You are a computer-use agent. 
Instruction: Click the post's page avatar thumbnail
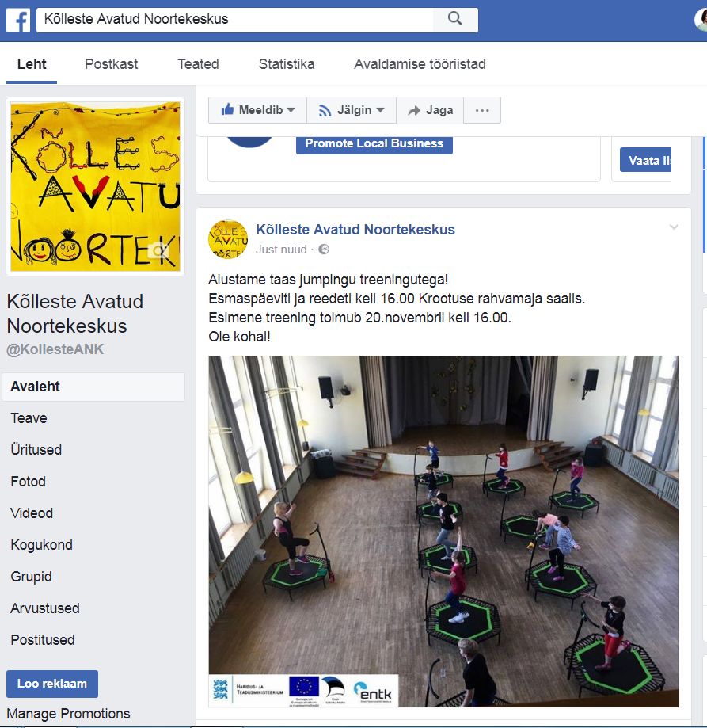point(228,239)
